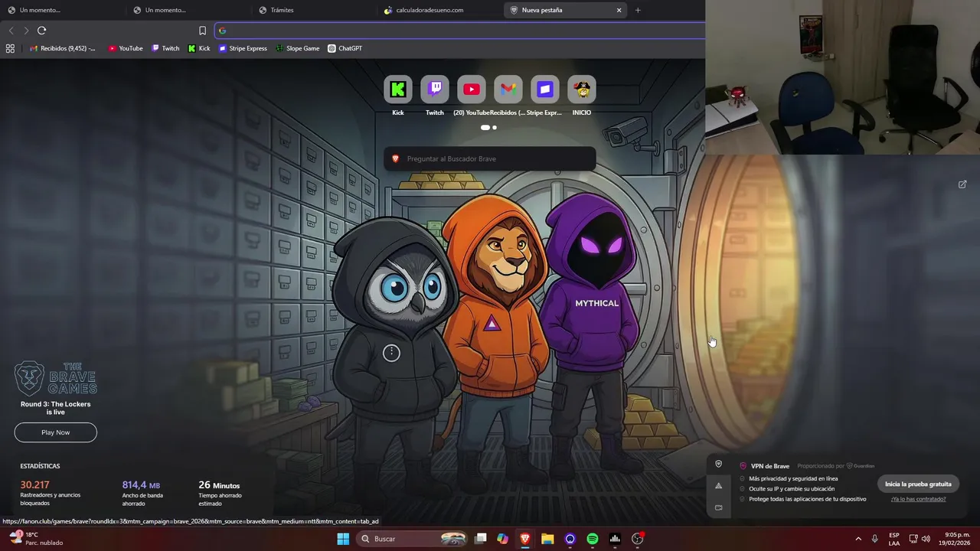Show hidden system tray icons chevron
Viewport: 980px width, 551px height.
coord(858,539)
